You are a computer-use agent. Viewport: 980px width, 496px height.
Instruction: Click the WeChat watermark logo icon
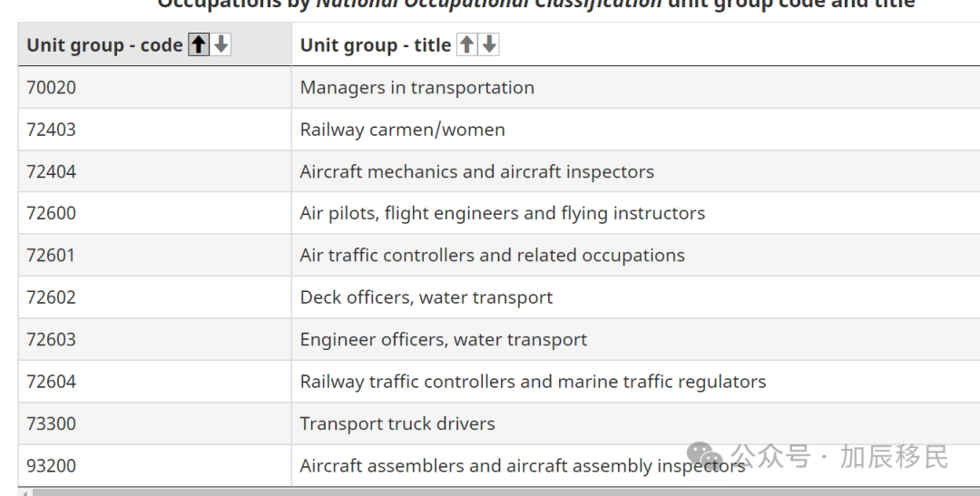704,456
